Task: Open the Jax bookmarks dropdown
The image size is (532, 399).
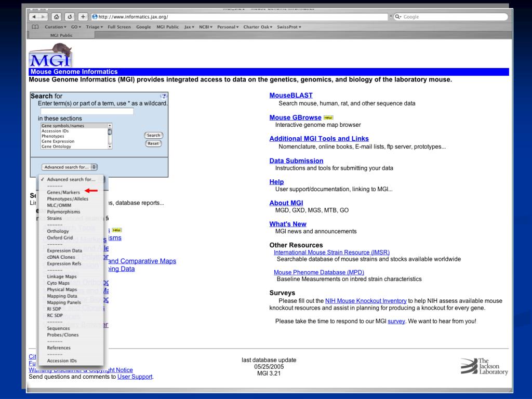Action: click(189, 27)
